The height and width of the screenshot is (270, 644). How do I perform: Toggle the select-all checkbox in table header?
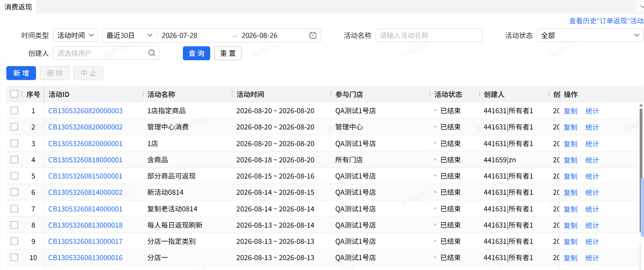[14, 94]
